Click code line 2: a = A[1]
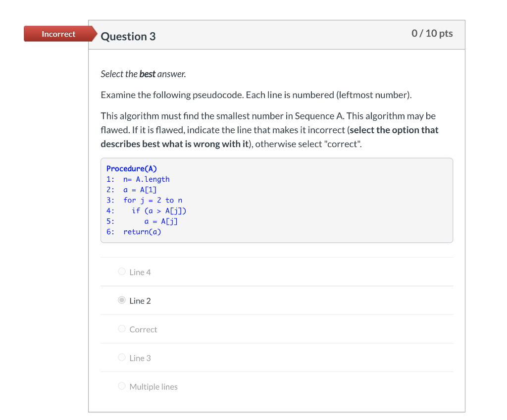The width and height of the screenshot is (507, 420). [132, 190]
